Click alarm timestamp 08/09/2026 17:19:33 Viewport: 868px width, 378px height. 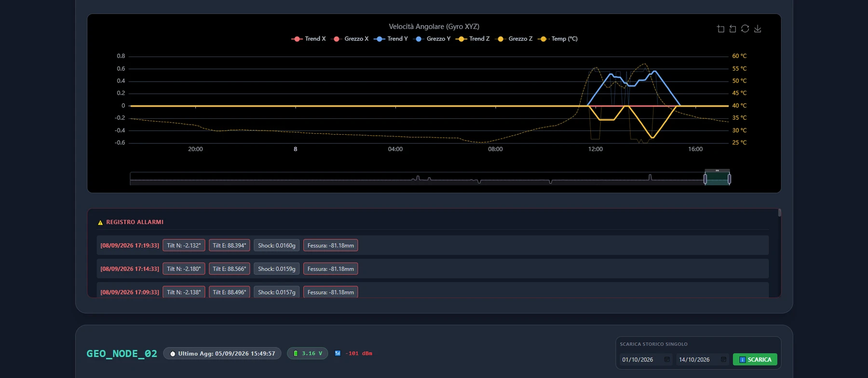point(130,246)
